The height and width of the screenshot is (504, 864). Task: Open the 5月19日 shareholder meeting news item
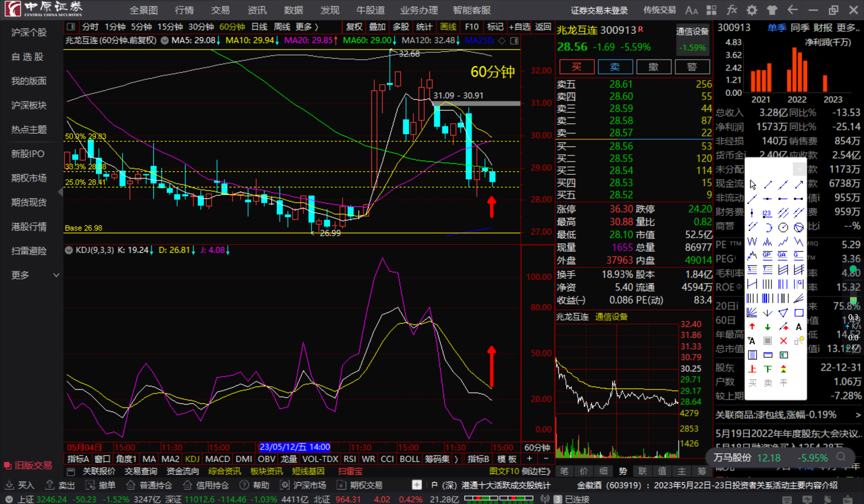pos(788,433)
